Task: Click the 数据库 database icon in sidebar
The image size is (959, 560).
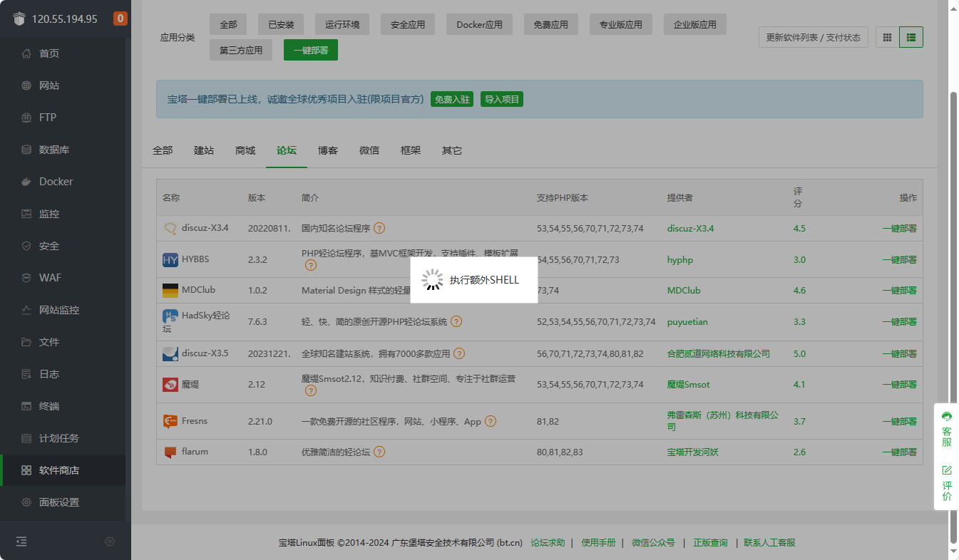Action: pos(26,150)
